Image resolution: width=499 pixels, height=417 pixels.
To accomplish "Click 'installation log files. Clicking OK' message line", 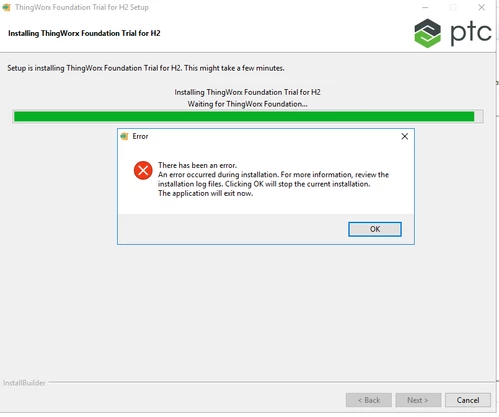I will [x=264, y=184].
